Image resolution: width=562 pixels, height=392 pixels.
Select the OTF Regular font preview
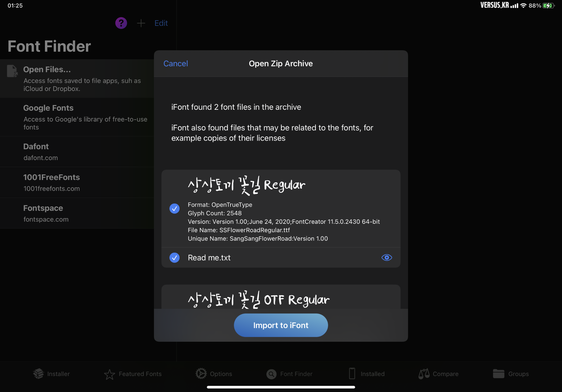click(x=259, y=299)
